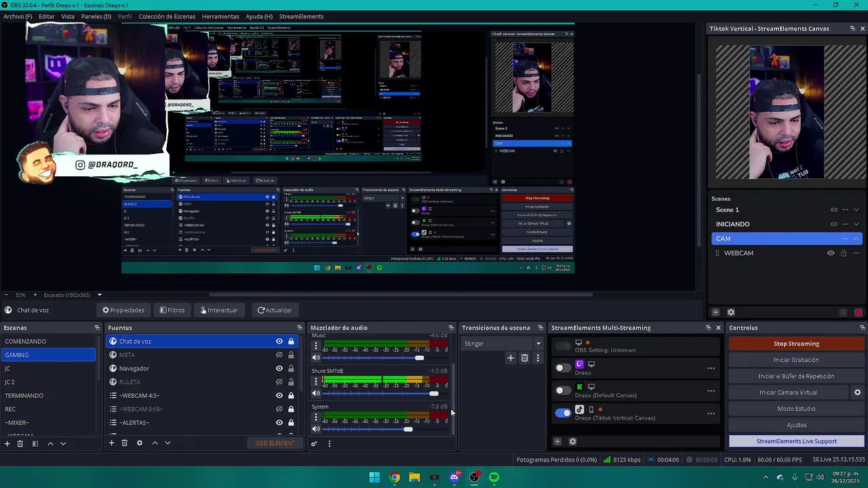Click Iniciar Grabación button

pyautogui.click(x=797, y=360)
